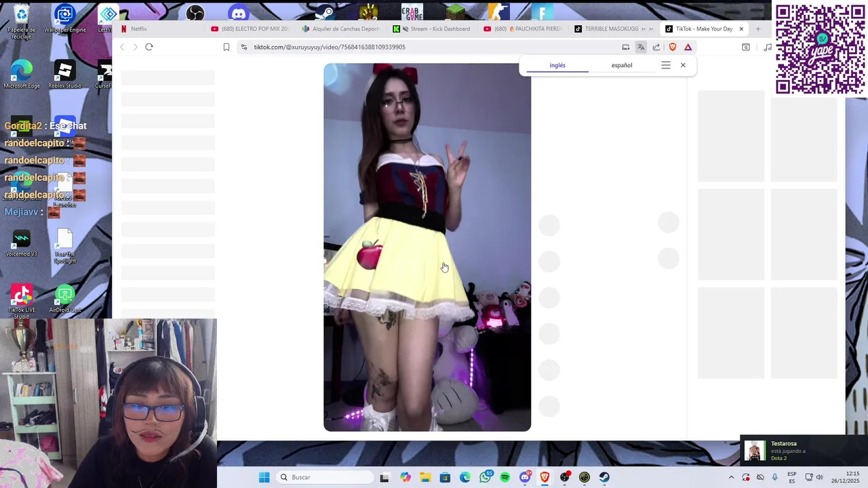868x488 pixels.
Task: Open WhatsApp on the taskbar
Action: point(485,477)
